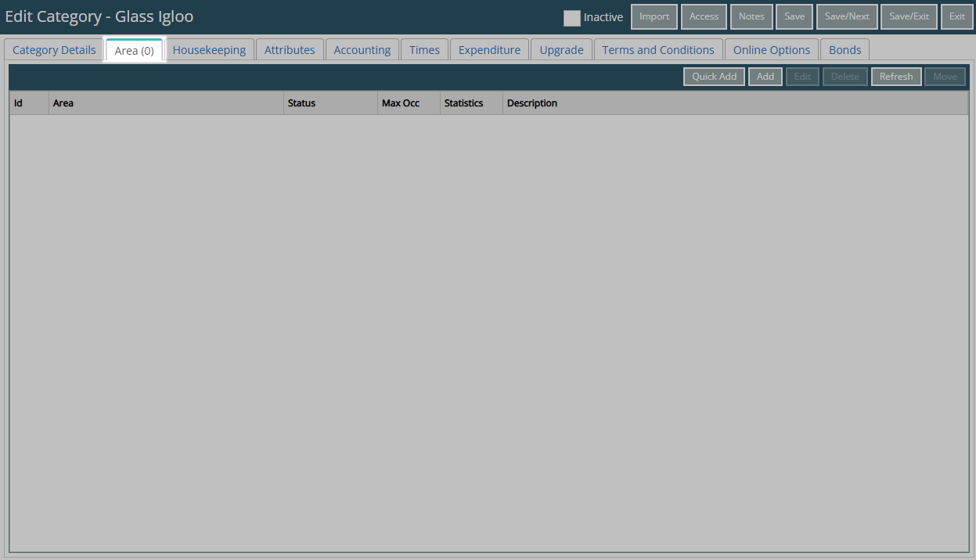Click Quick Add in the area toolbar
The height and width of the screenshot is (560, 976).
(x=714, y=77)
